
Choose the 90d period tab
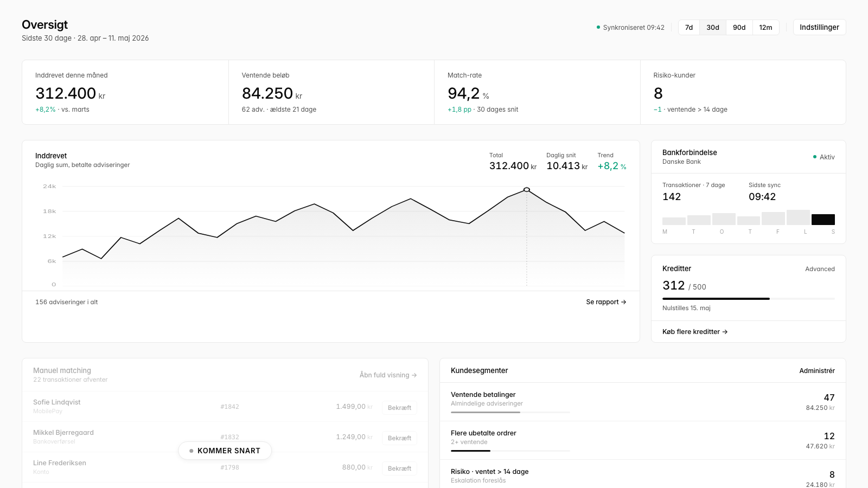pos(739,28)
